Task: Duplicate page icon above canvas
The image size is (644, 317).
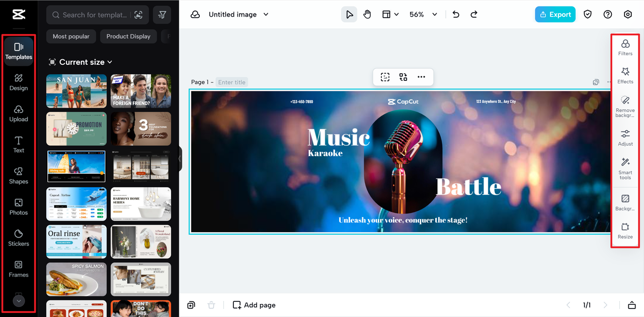Action: pos(596,82)
